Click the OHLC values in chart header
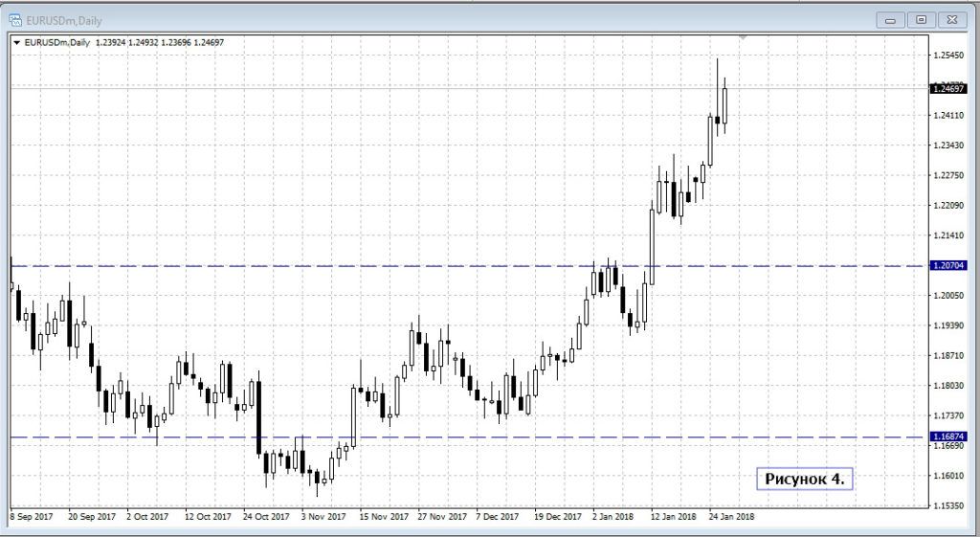The height and width of the screenshot is (537, 980). tap(157, 43)
